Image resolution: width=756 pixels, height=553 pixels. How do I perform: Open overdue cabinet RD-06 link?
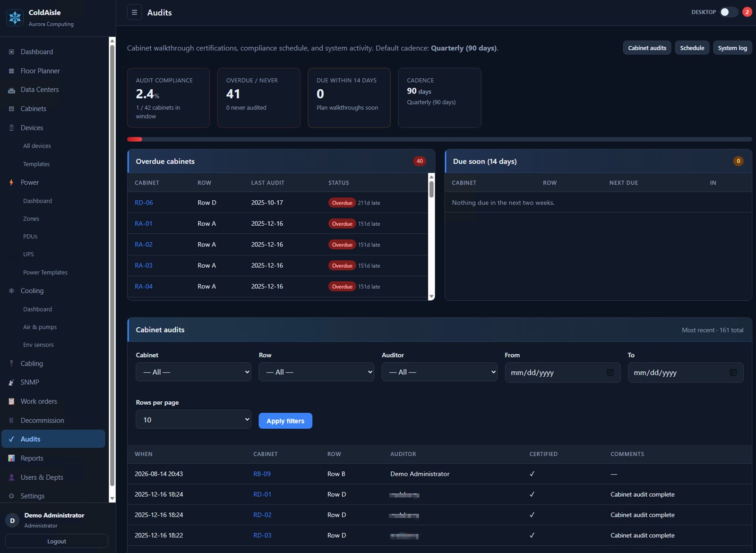(144, 203)
